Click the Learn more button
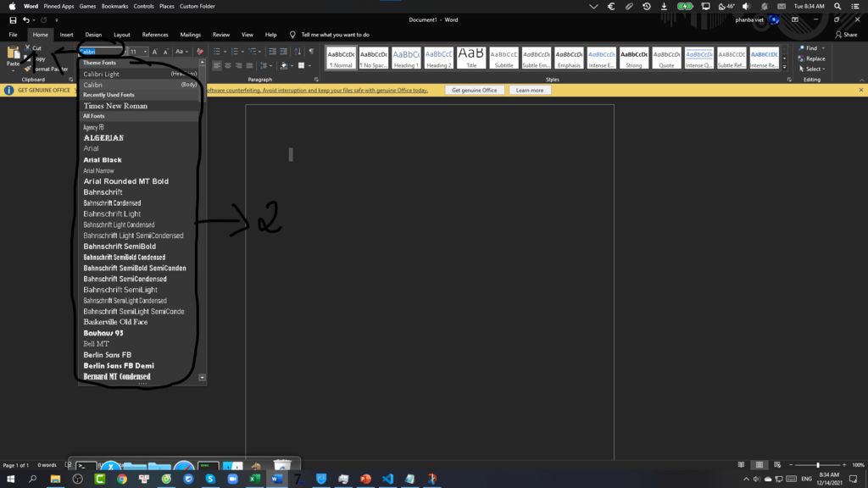 [530, 90]
